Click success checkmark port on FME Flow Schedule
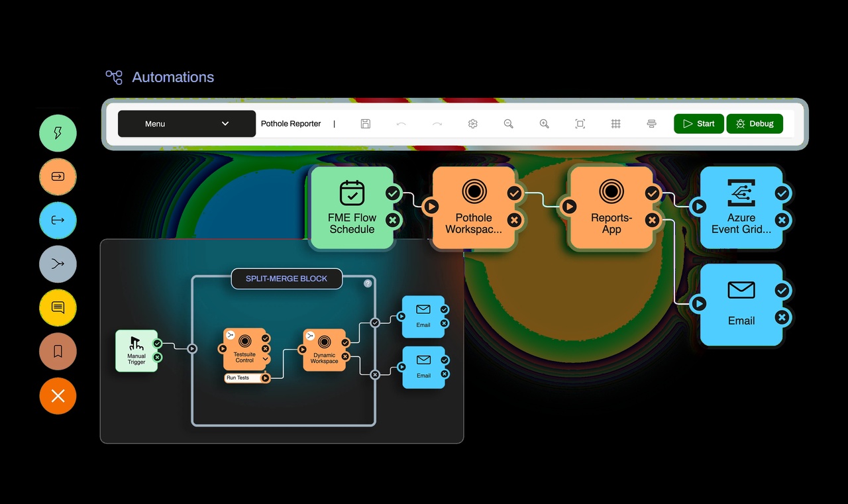The width and height of the screenshot is (848, 504). coord(393,193)
